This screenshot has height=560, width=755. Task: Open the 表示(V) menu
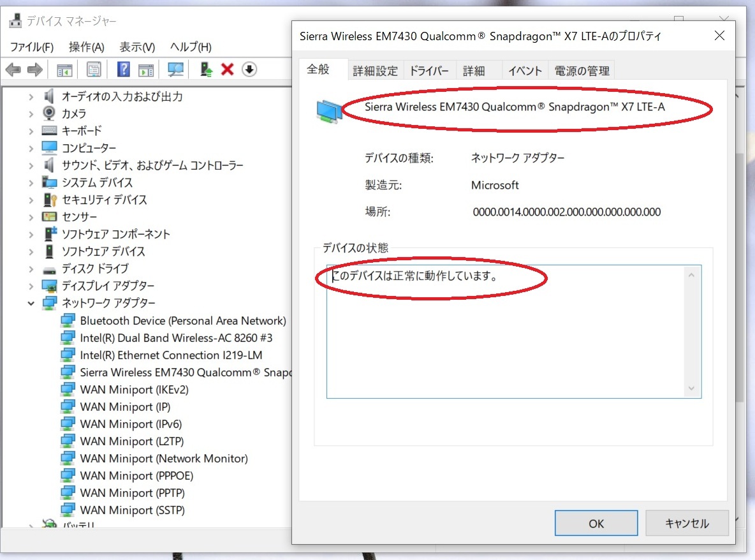point(137,47)
